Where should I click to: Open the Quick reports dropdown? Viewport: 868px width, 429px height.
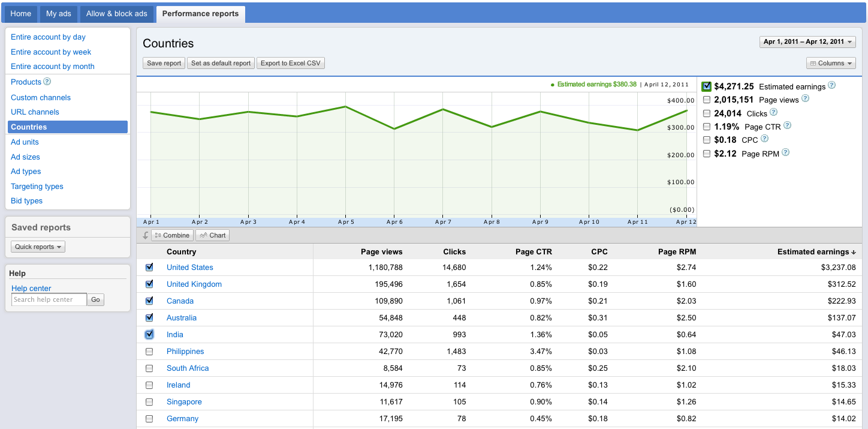pos(38,247)
